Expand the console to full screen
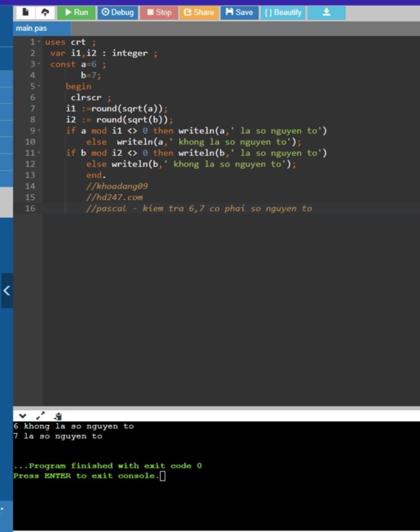This screenshot has width=420, height=532. coord(40,416)
